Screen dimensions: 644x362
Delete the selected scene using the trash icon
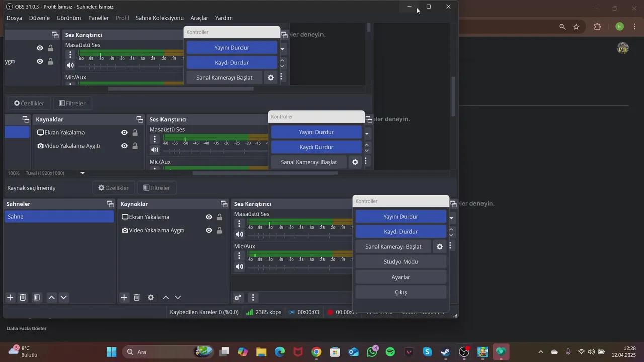[x=23, y=297]
